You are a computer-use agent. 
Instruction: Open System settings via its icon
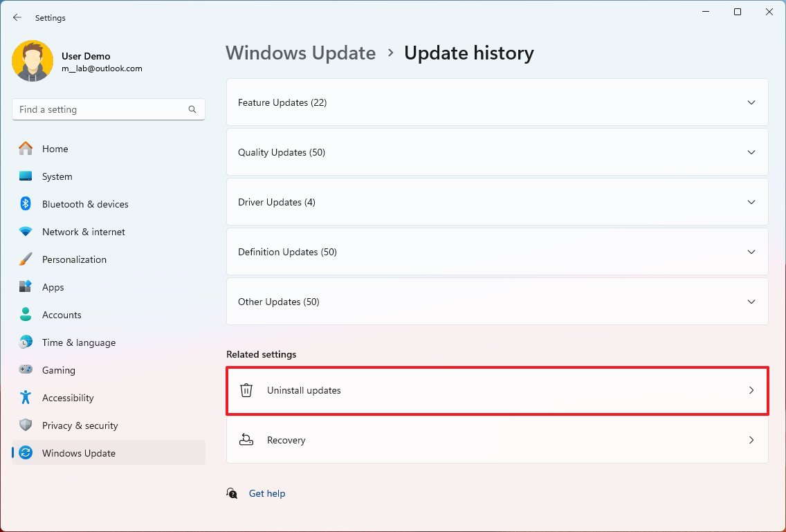click(25, 176)
